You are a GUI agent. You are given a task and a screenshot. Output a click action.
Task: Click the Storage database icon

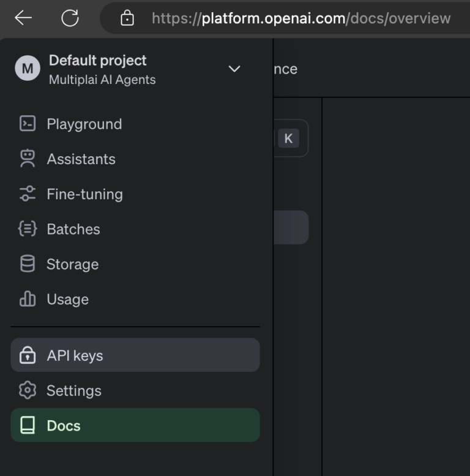pos(28,263)
